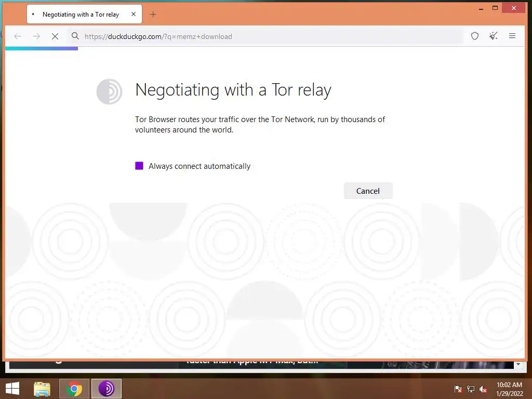Stop loading the page
Image resolution: width=532 pixels, height=399 pixels.
click(x=55, y=36)
